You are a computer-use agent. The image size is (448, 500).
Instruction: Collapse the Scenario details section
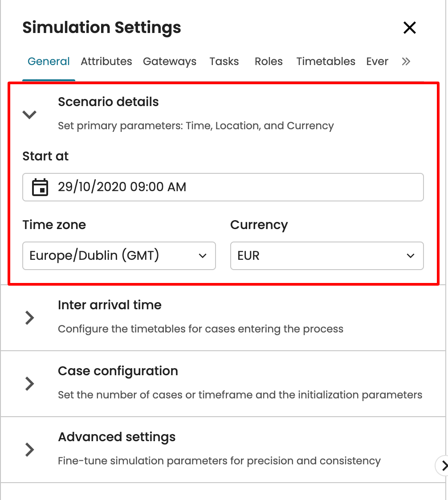30,115
